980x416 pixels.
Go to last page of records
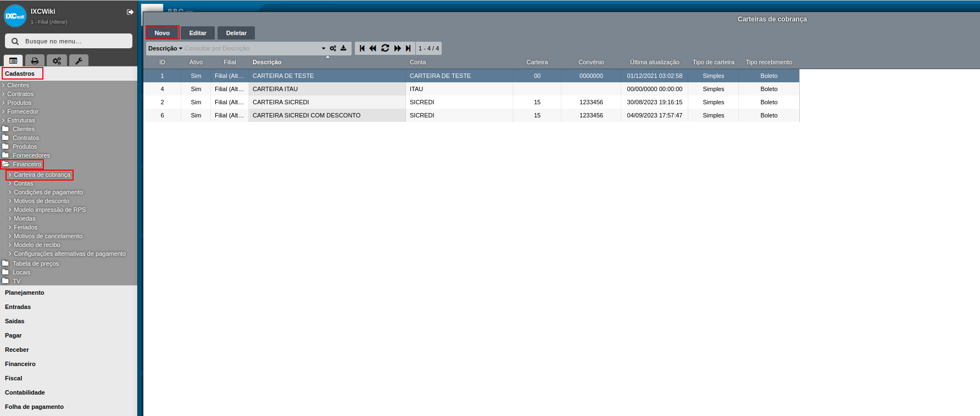click(x=408, y=48)
